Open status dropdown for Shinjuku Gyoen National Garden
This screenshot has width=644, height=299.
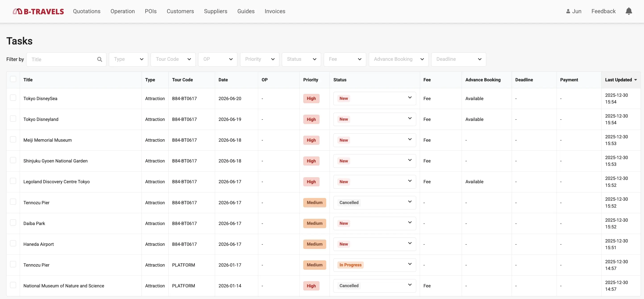coord(374,161)
